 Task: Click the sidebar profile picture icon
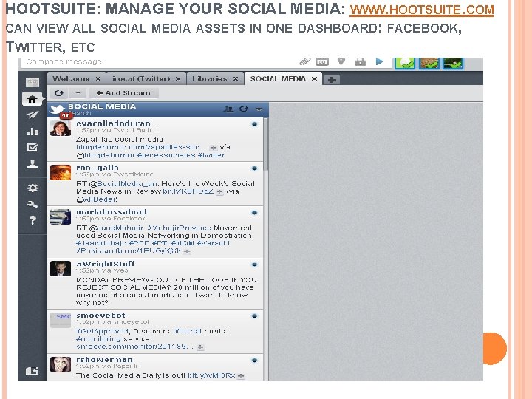(33, 83)
